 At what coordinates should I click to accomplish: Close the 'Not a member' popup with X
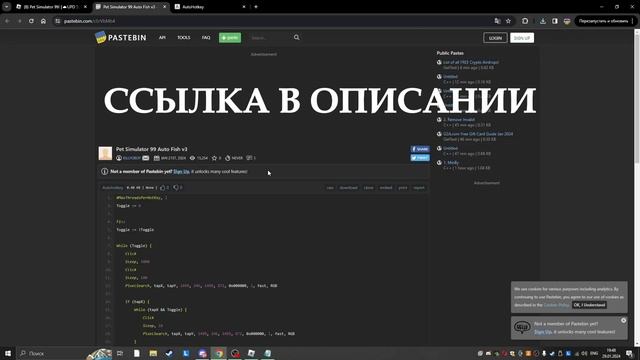(623, 320)
